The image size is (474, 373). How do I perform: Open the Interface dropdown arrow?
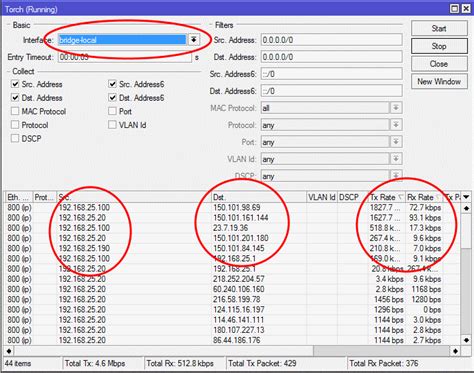(x=193, y=40)
